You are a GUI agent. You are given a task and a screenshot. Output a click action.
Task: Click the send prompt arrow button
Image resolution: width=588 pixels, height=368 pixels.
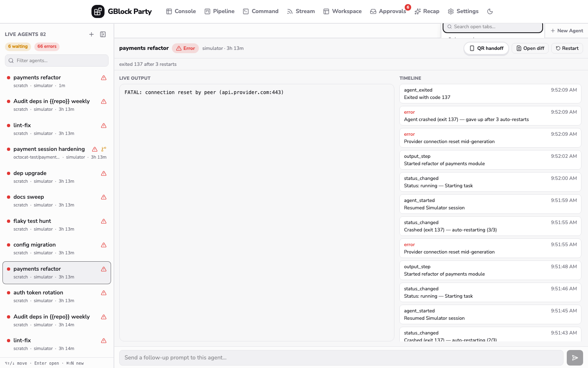click(x=575, y=358)
